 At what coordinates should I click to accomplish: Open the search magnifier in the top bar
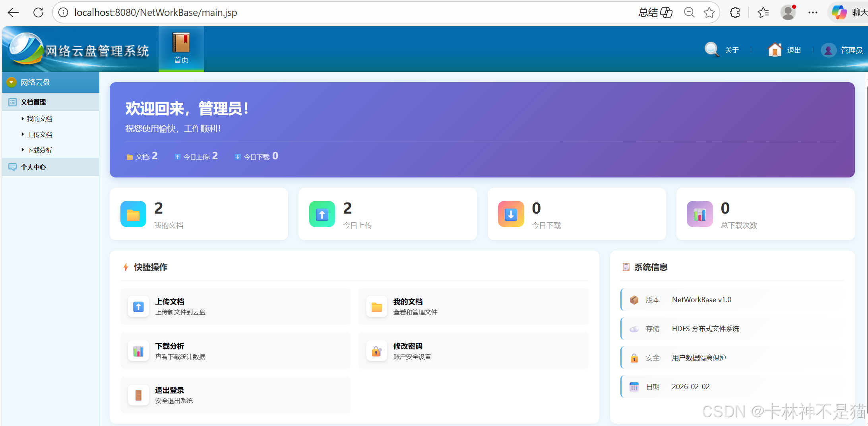[x=711, y=50]
